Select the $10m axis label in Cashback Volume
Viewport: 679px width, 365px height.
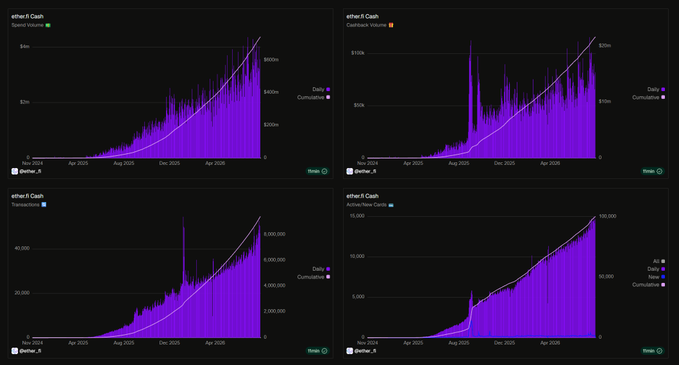[605, 101]
